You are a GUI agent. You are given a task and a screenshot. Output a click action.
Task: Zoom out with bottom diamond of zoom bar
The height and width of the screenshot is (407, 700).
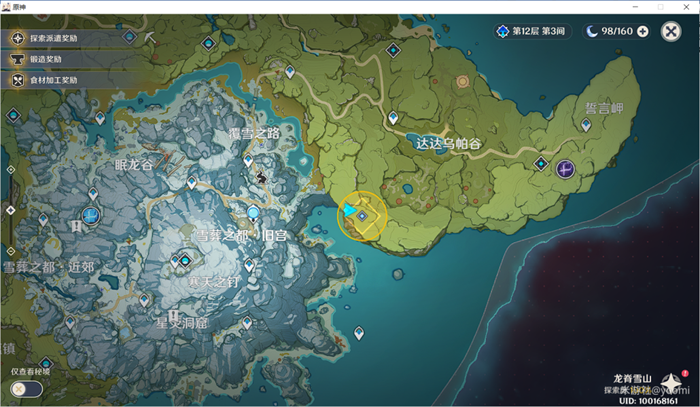tap(11, 251)
